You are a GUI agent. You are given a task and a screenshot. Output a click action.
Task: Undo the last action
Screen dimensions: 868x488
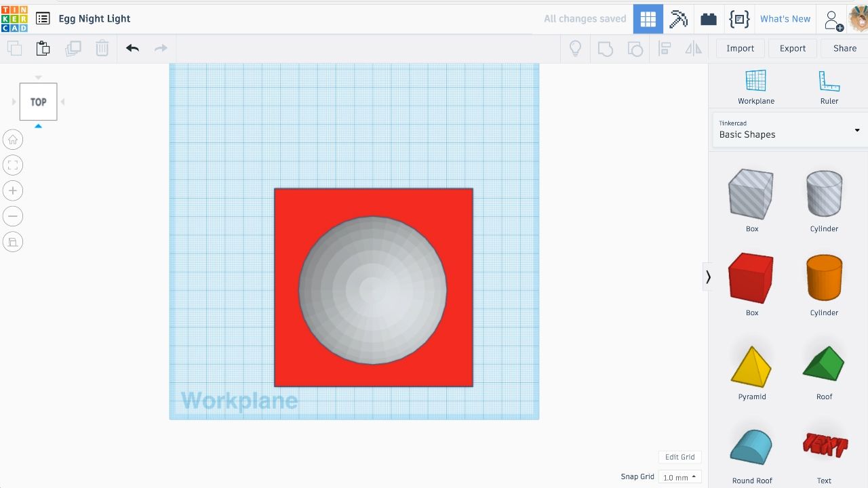click(x=132, y=48)
